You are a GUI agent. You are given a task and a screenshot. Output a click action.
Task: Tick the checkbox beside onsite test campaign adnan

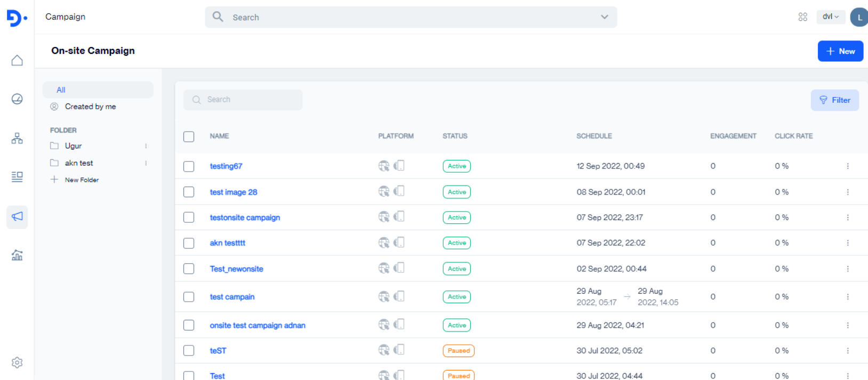coord(189,325)
